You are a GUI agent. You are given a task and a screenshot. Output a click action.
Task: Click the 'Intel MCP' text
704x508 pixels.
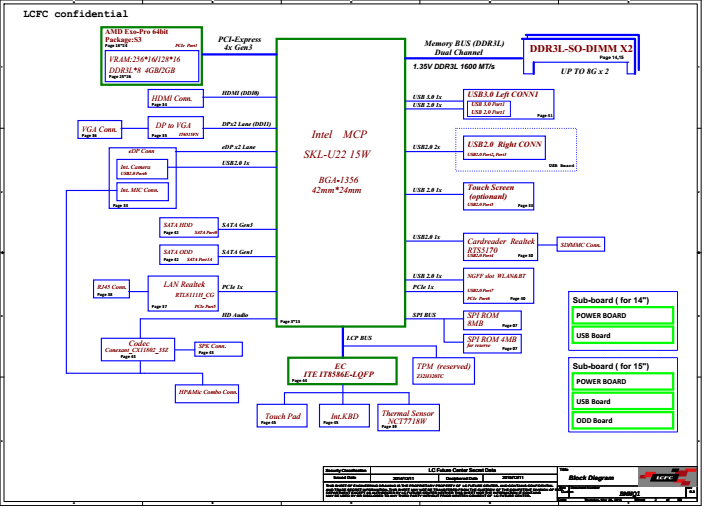point(339,134)
